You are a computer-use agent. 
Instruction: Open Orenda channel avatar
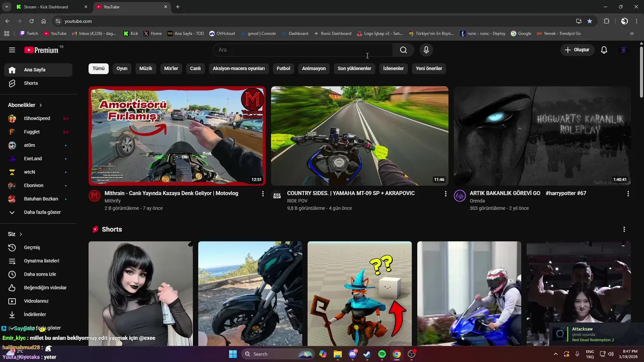(460, 196)
